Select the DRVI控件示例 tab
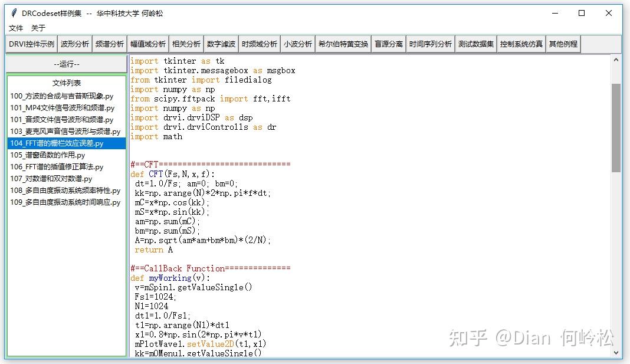630x364 pixels. 31,43
